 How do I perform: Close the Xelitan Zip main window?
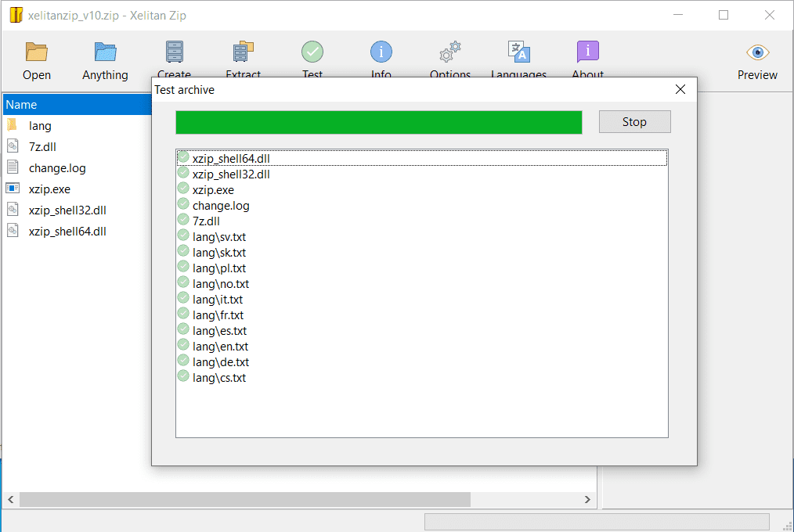click(x=770, y=15)
